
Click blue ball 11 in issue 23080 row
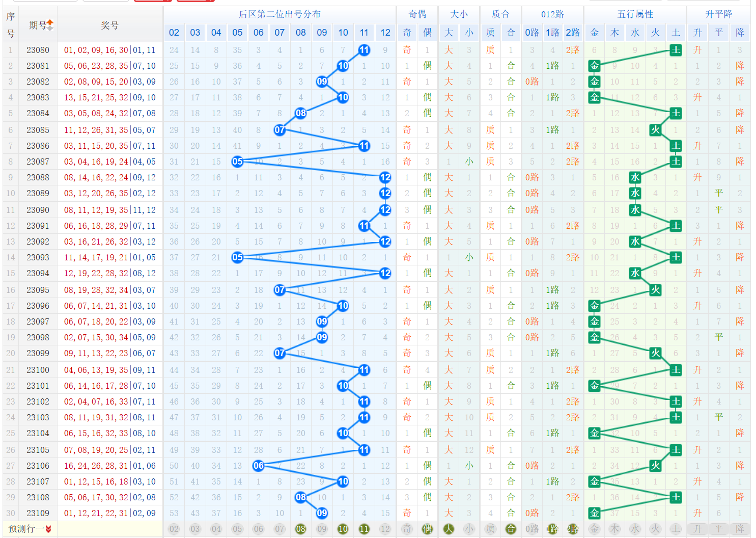coord(364,50)
